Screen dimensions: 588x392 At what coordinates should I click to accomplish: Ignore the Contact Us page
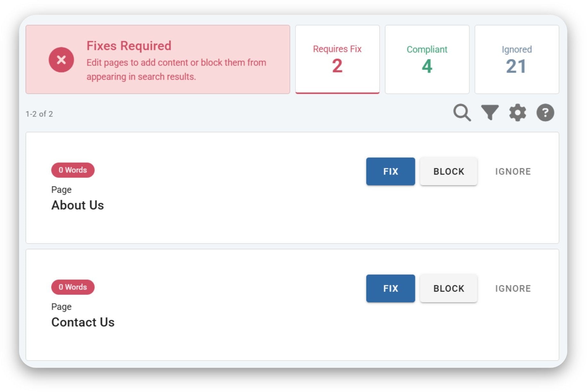click(513, 288)
